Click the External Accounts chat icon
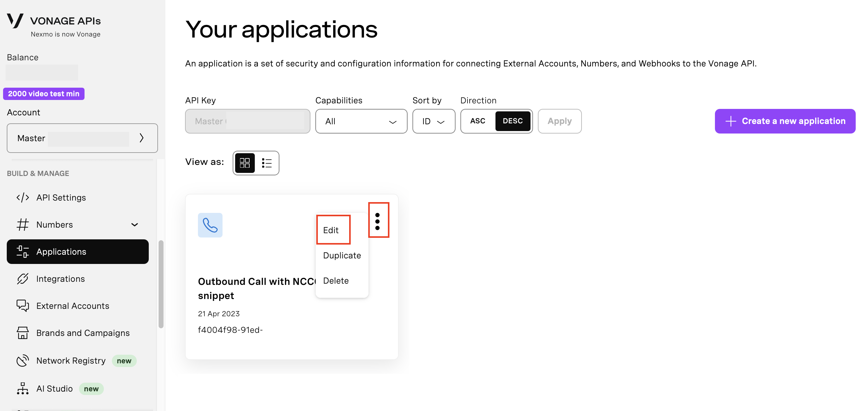The height and width of the screenshot is (411, 868). pyautogui.click(x=22, y=306)
